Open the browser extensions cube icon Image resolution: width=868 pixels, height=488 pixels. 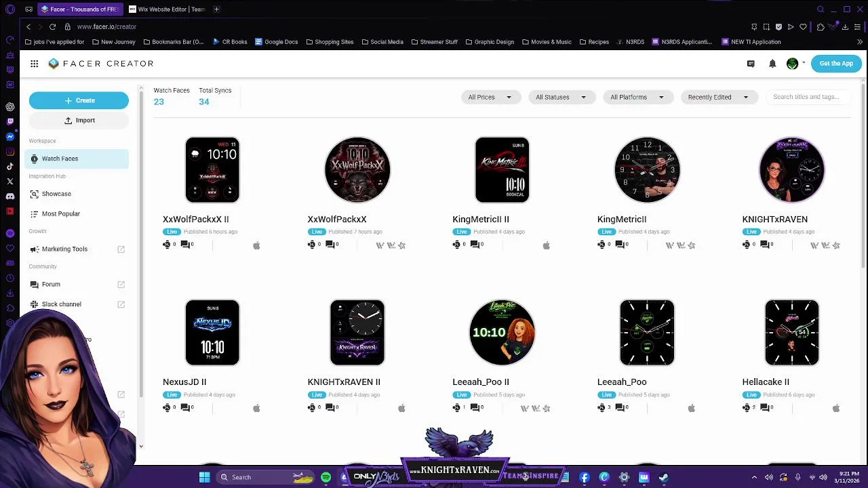click(821, 27)
